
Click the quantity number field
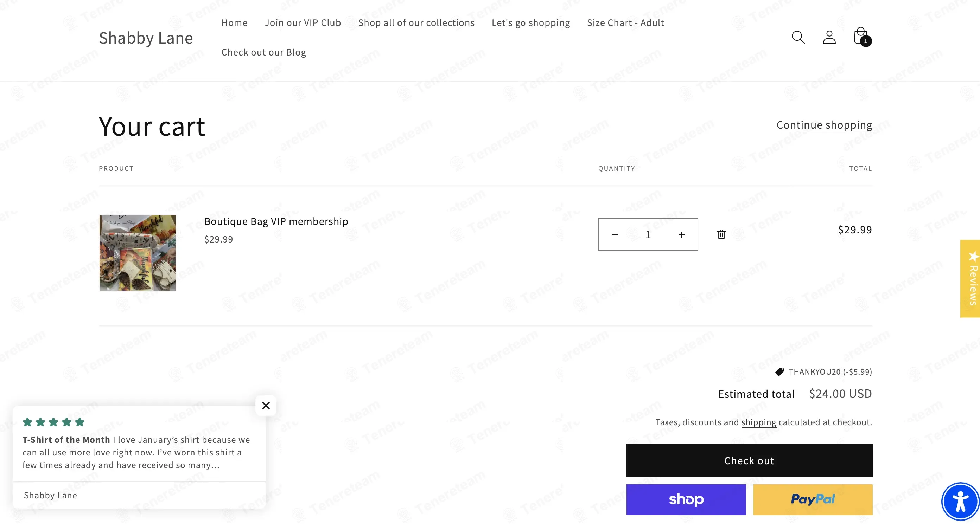coord(648,234)
